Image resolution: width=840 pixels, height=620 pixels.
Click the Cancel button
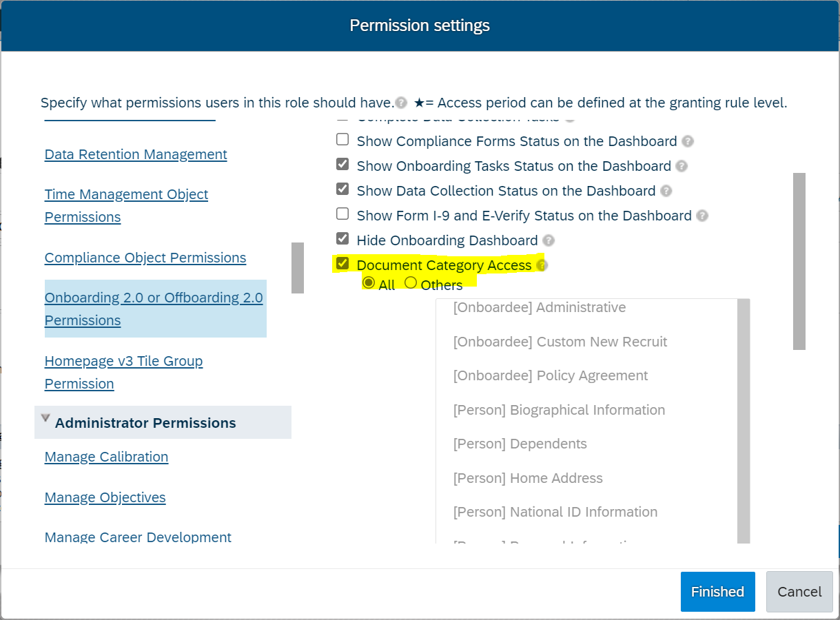click(x=799, y=592)
